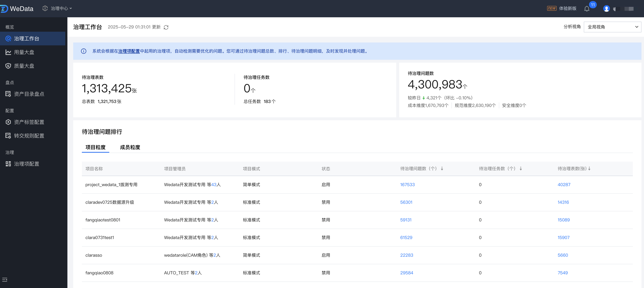
Task: Sort by 待治理任务数 column arrow
Action: (521, 169)
